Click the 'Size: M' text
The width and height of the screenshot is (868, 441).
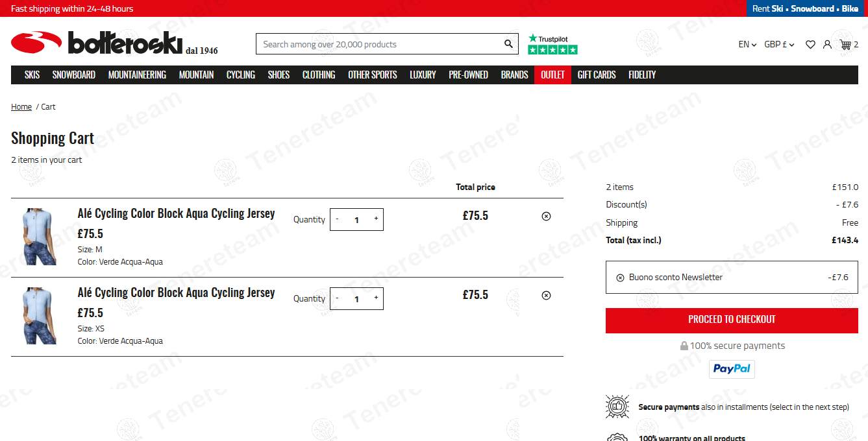90,250
